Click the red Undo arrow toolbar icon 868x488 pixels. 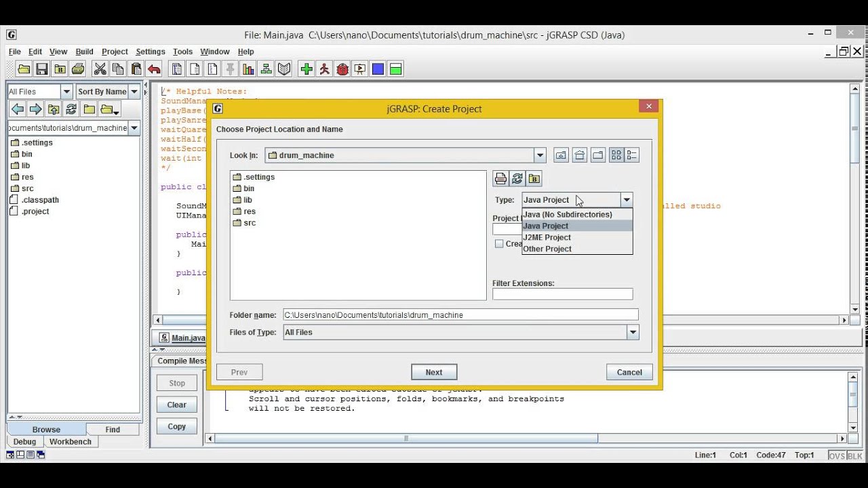pyautogui.click(x=154, y=68)
